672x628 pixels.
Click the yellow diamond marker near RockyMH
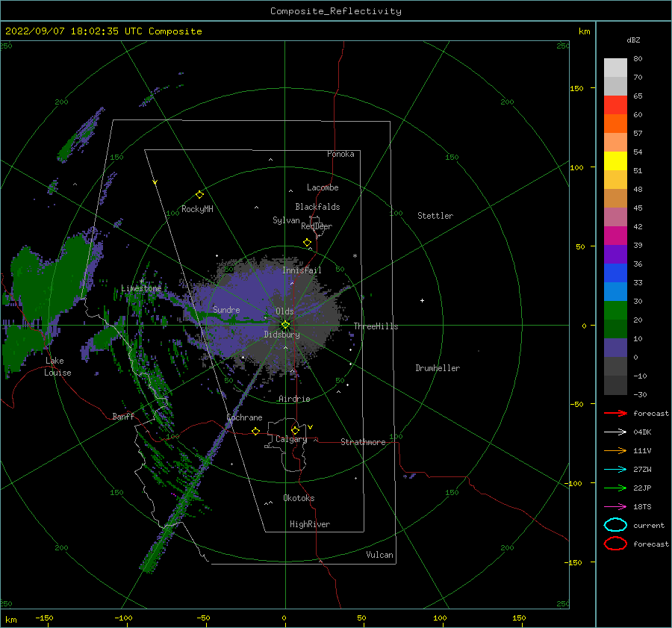pyautogui.click(x=199, y=195)
